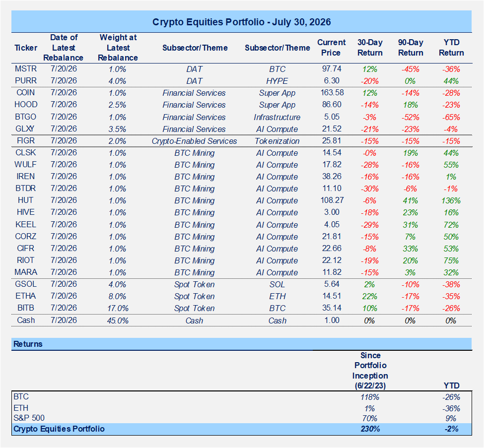Select the Current Price column header
Image resolution: width=484 pixels, height=448 pixels.
[331, 48]
